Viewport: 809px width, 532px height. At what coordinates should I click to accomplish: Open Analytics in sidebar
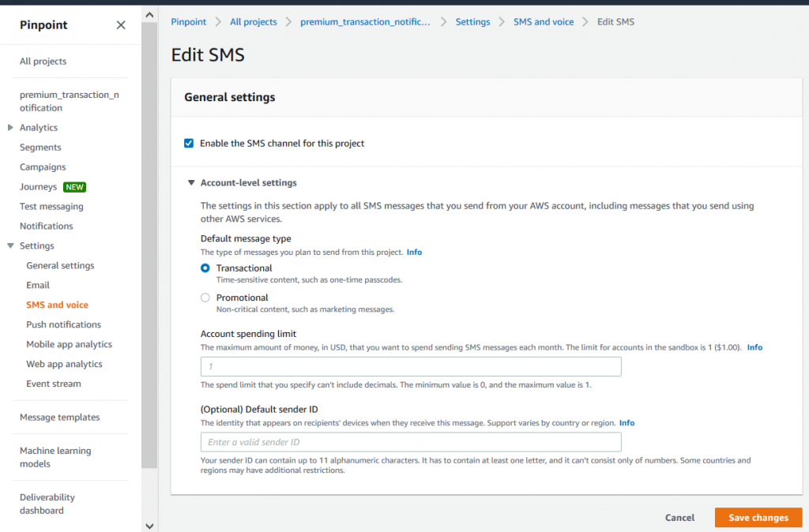point(39,127)
